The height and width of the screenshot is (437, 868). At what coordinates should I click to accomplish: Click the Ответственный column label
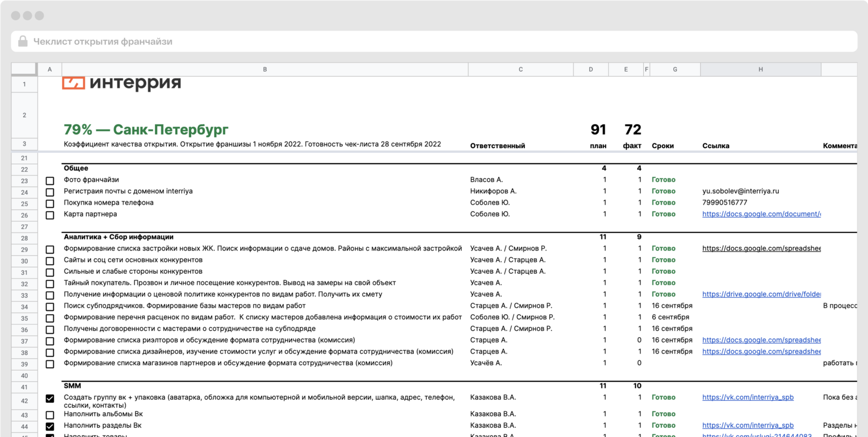pyautogui.click(x=498, y=146)
